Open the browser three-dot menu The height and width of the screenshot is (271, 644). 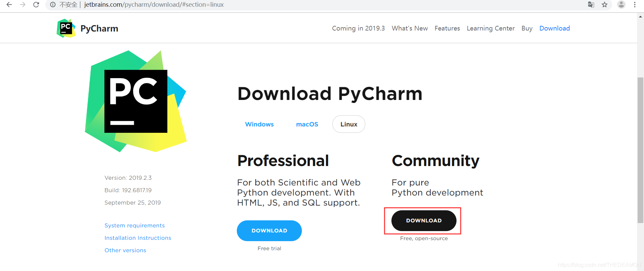pos(635,5)
